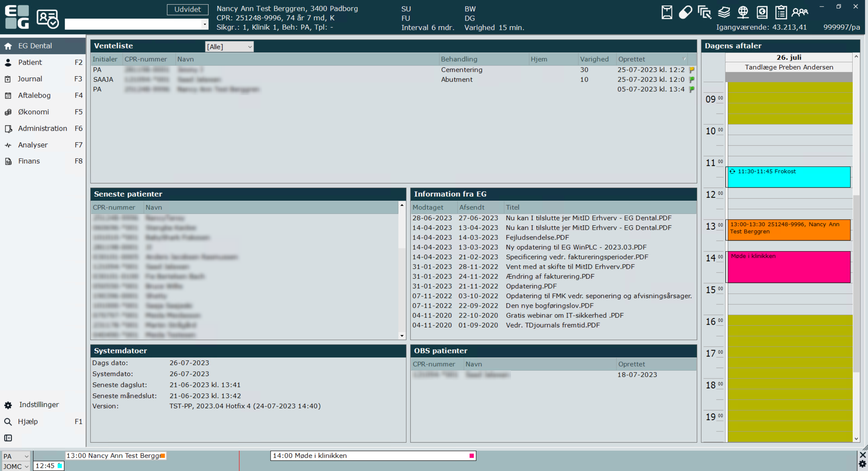The image size is (868, 471).
Task: Open Vedr. TDjournals fremtid.PDF entry
Action: point(553,325)
